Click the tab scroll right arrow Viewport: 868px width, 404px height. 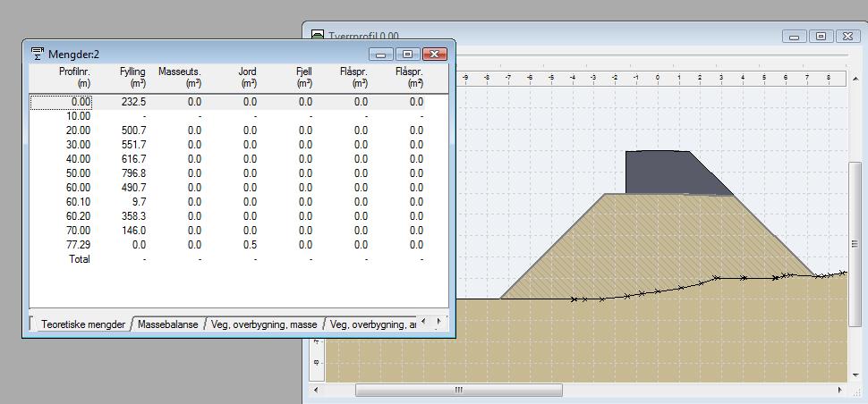[x=439, y=321]
